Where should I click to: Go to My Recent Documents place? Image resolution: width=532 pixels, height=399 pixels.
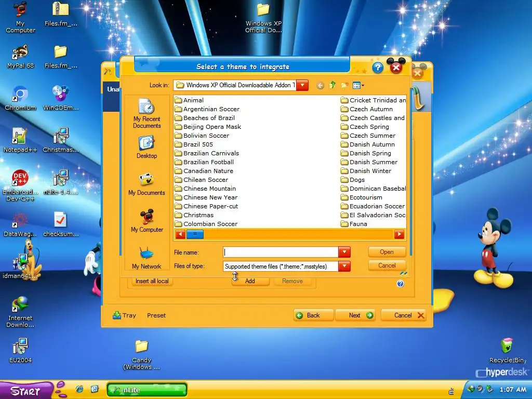pyautogui.click(x=147, y=114)
